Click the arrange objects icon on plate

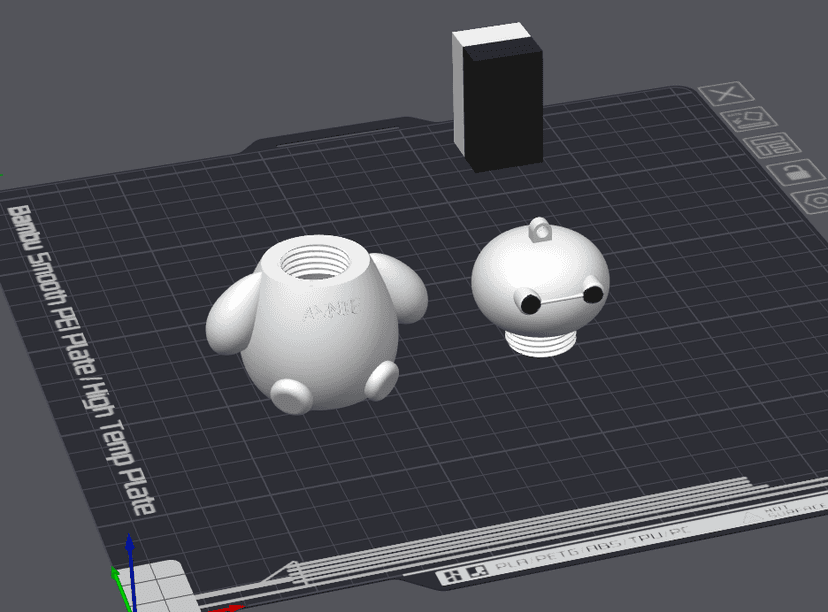click(x=772, y=146)
